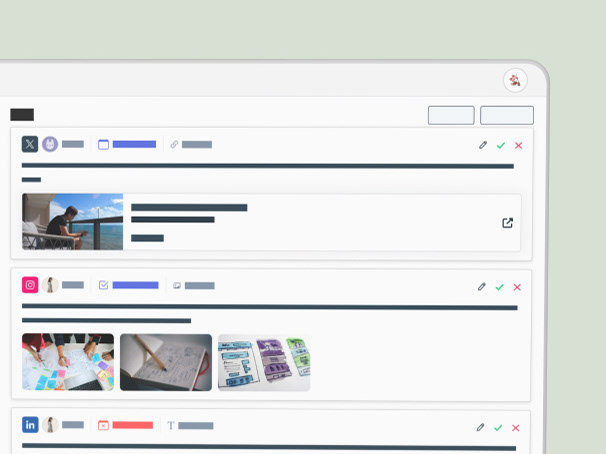The image size is (606, 454).
Task: Click the blue scheduled date on Instagram post
Action: (x=135, y=285)
